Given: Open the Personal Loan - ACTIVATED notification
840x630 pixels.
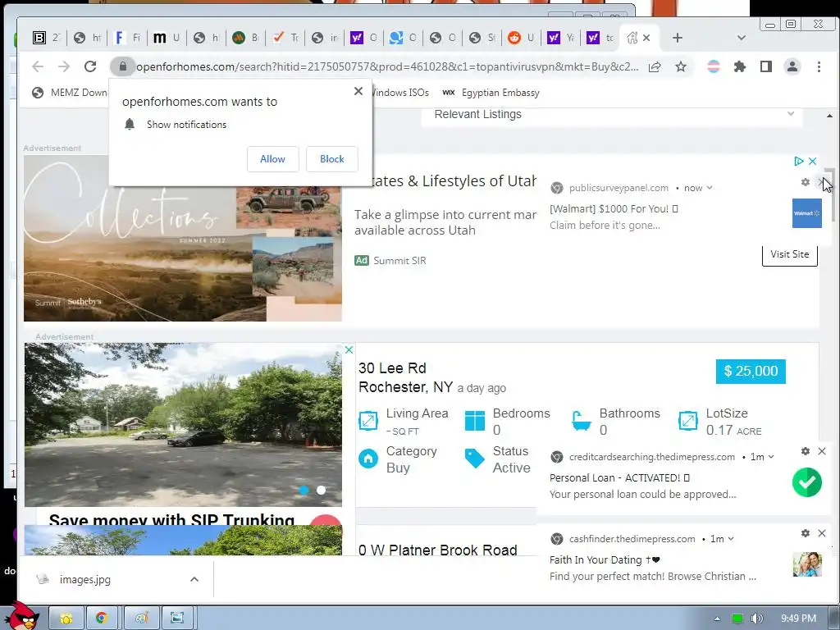Looking at the screenshot, I should tap(620, 478).
